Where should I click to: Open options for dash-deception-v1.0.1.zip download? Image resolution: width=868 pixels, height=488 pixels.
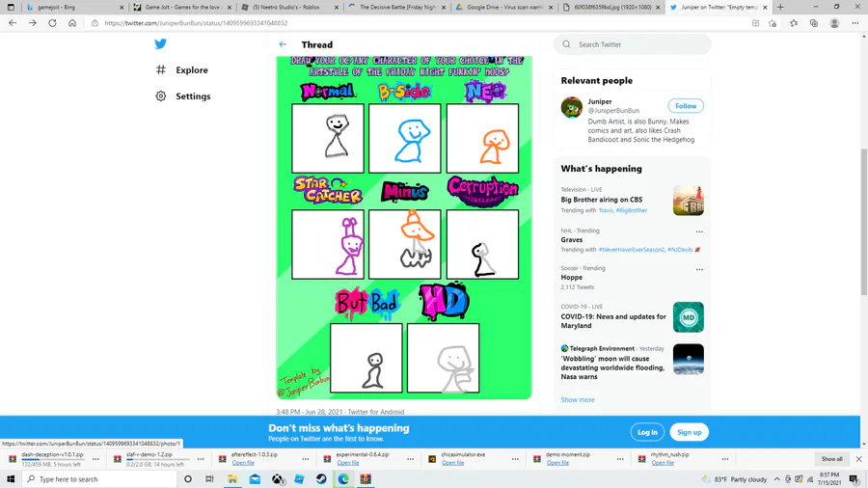(x=95, y=459)
